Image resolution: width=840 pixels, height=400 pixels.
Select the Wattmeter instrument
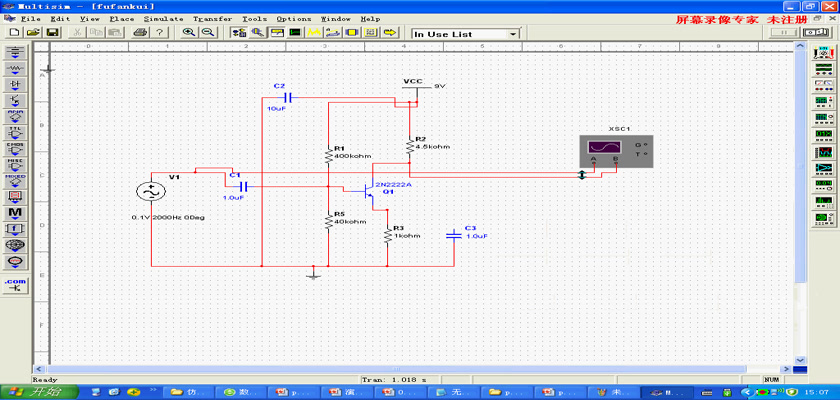pyautogui.click(x=823, y=85)
